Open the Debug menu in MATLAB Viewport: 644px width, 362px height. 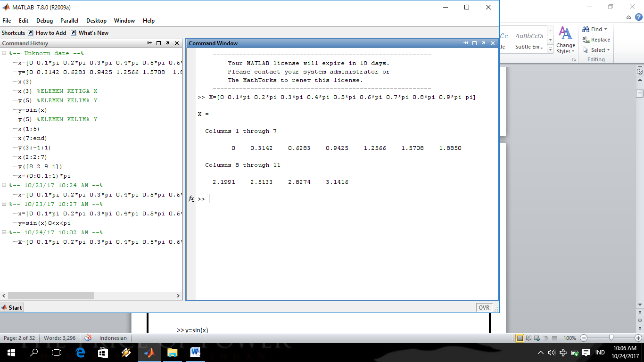(x=44, y=21)
